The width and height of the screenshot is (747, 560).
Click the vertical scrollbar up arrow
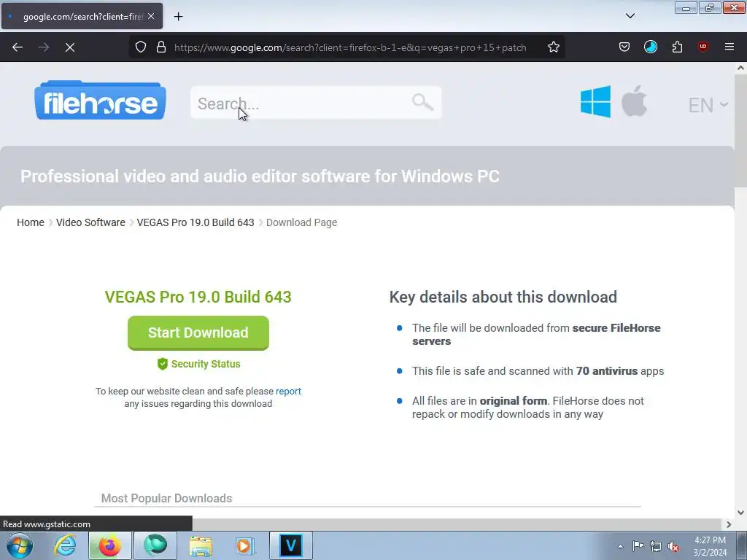point(741,68)
